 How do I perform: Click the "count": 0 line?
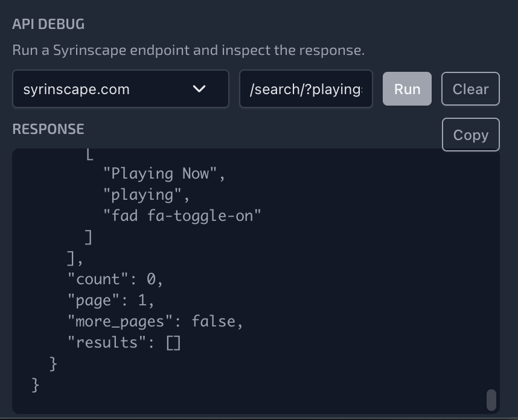[115, 279]
